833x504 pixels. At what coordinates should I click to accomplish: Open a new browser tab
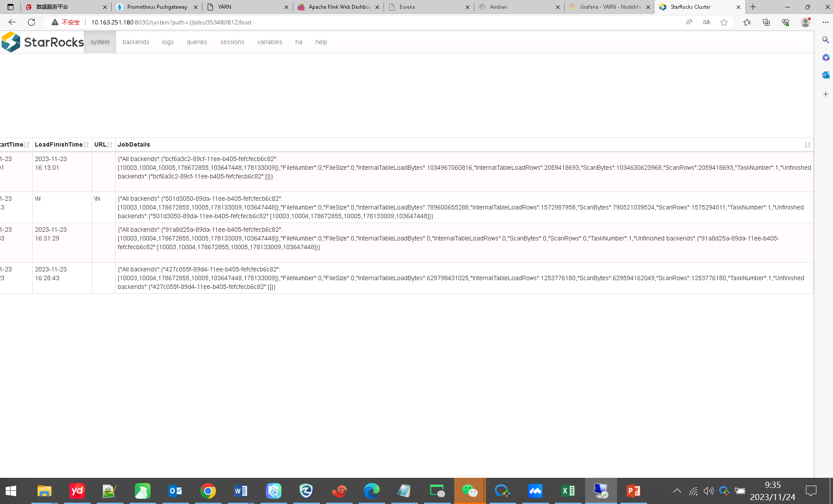[x=753, y=7]
